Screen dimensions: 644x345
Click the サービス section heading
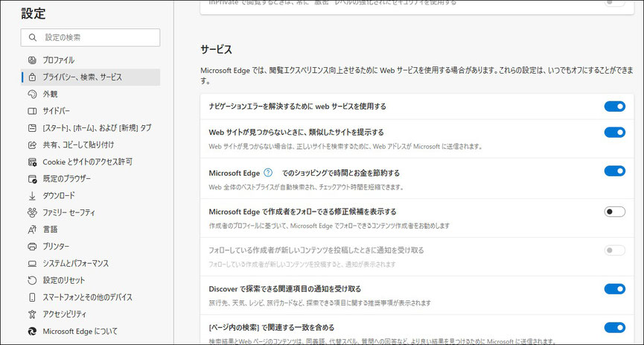[x=217, y=50]
